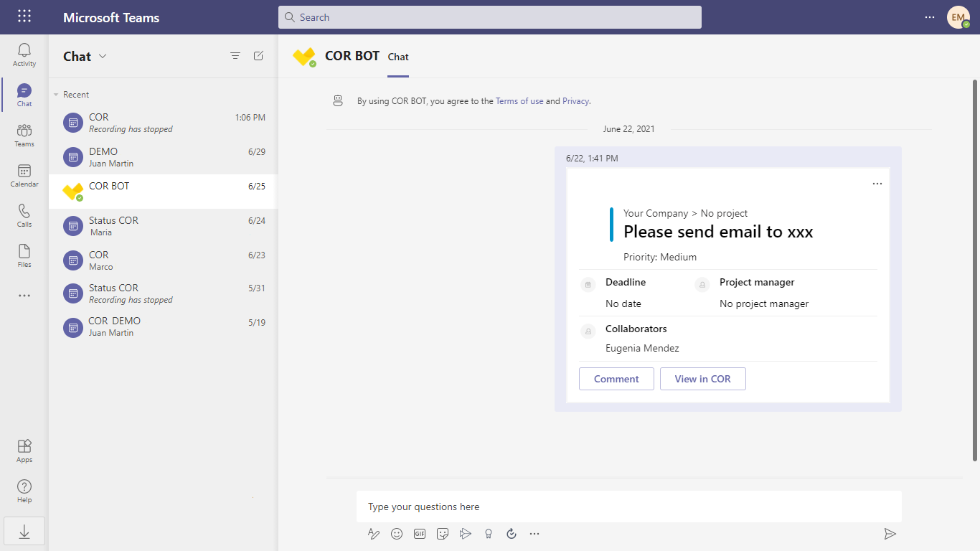Open the Apps store

click(x=24, y=451)
